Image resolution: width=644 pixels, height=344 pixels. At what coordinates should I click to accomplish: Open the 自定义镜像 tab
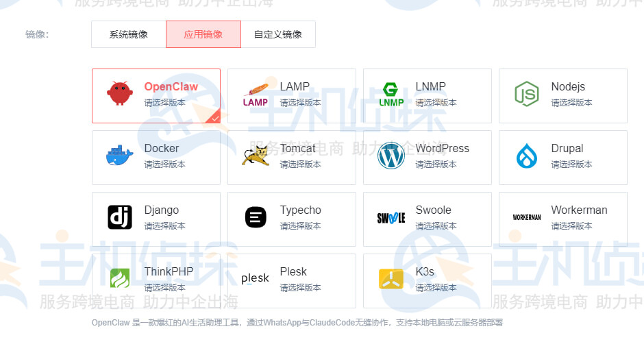pos(278,34)
